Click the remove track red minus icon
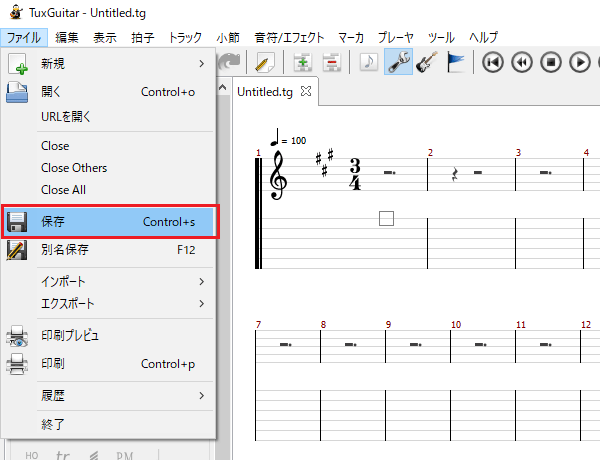The width and height of the screenshot is (600, 460). 331,62
